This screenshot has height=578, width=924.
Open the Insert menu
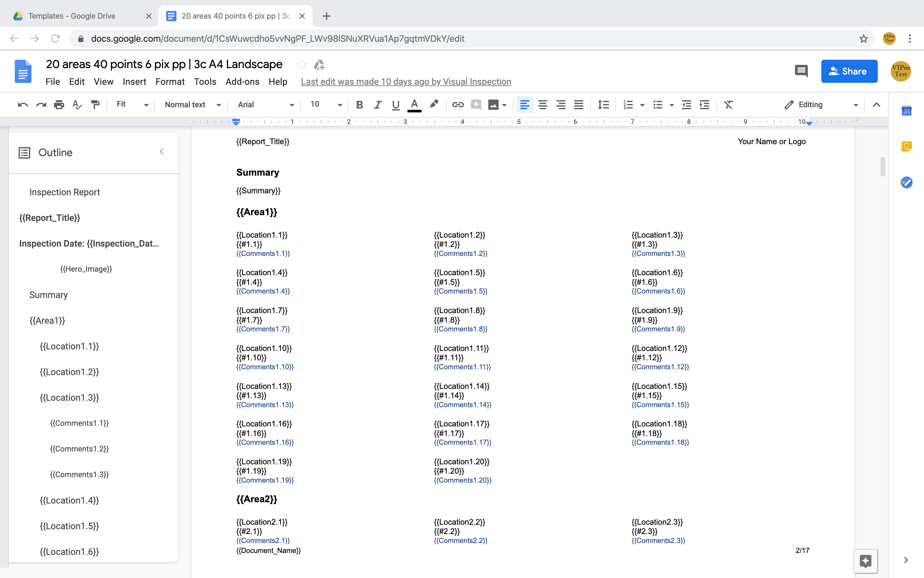pyautogui.click(x=134, y=82)
